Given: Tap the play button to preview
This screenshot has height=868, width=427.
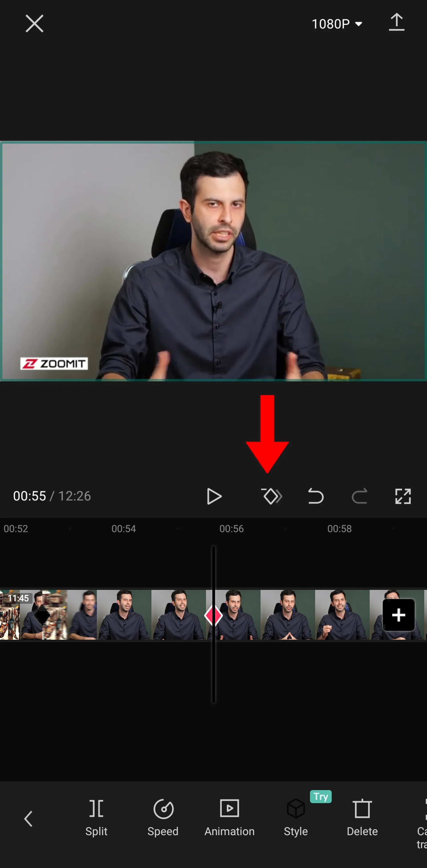Looking at the screenshot, I should (x=213, y=495).
